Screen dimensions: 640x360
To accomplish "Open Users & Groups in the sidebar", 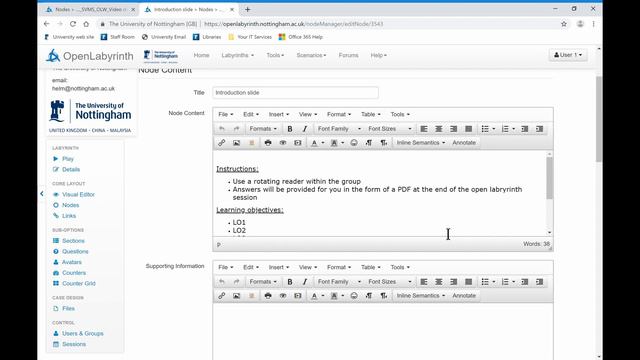I will pos(82,333).
